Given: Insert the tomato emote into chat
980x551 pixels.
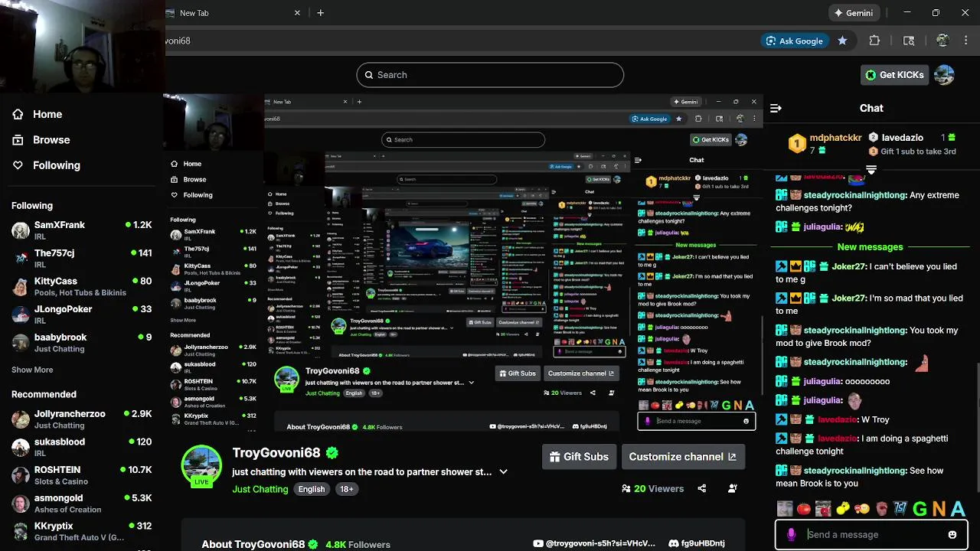Looking at the screenshot, I should 804,509.
